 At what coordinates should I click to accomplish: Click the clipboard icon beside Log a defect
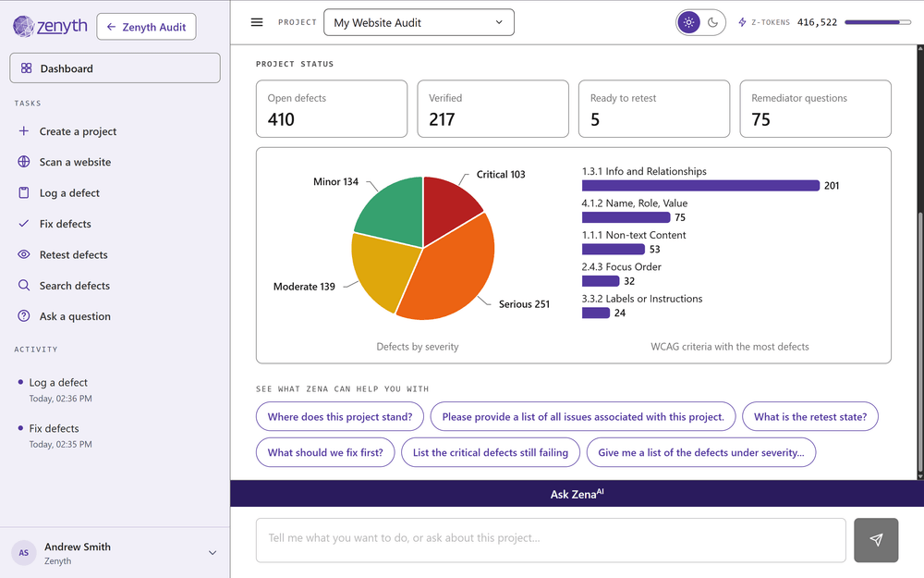(24, 193)
